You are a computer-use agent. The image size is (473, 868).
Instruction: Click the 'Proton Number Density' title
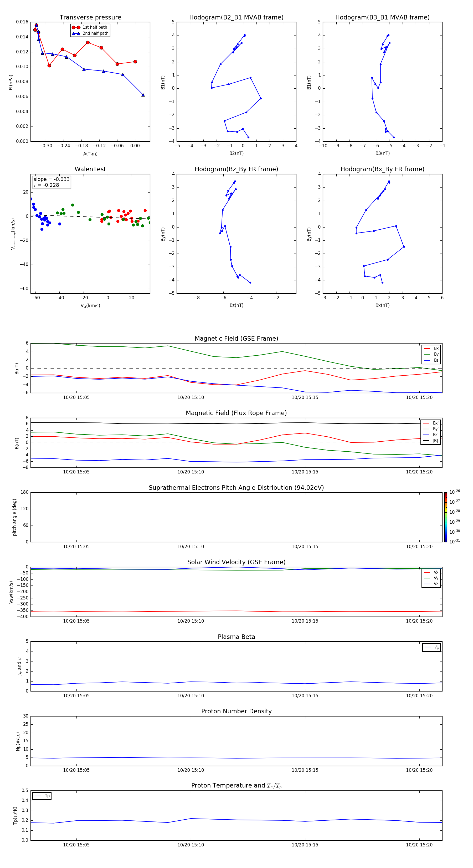236,711
